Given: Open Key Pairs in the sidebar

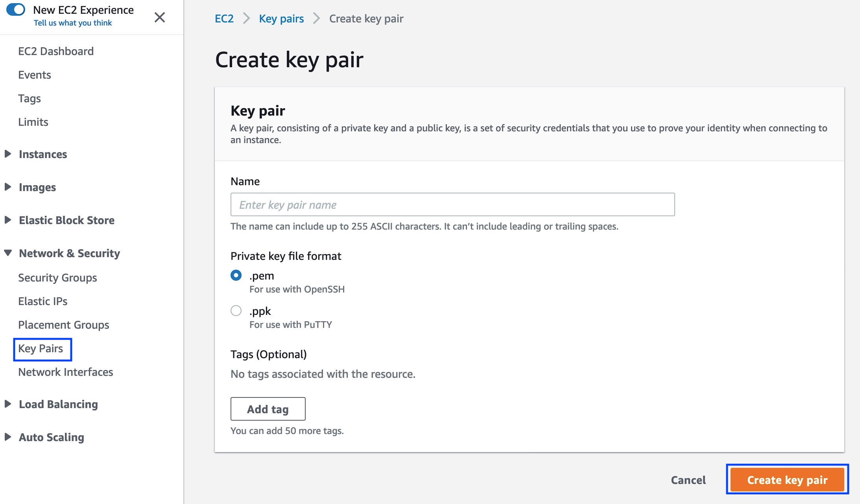Looking at the screenshot, I should pyautogui.click(x=41, y=349).
